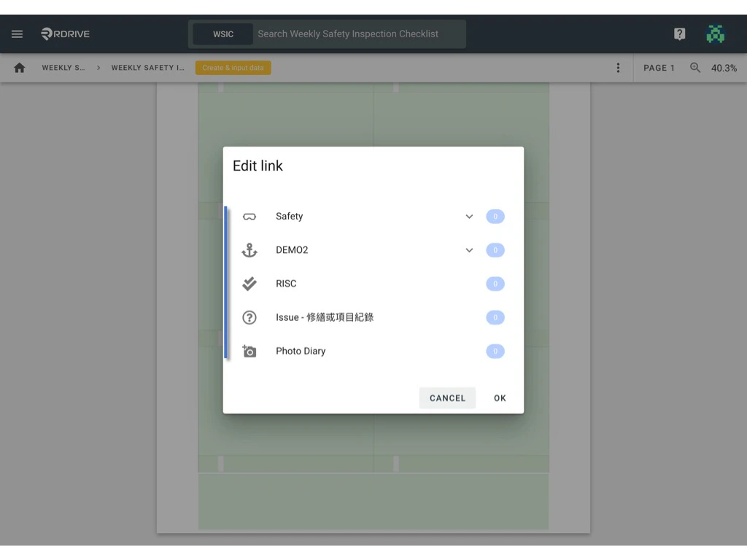
Task: Expand the Safety dropdown chevron
Action: [x=469, y=216]
